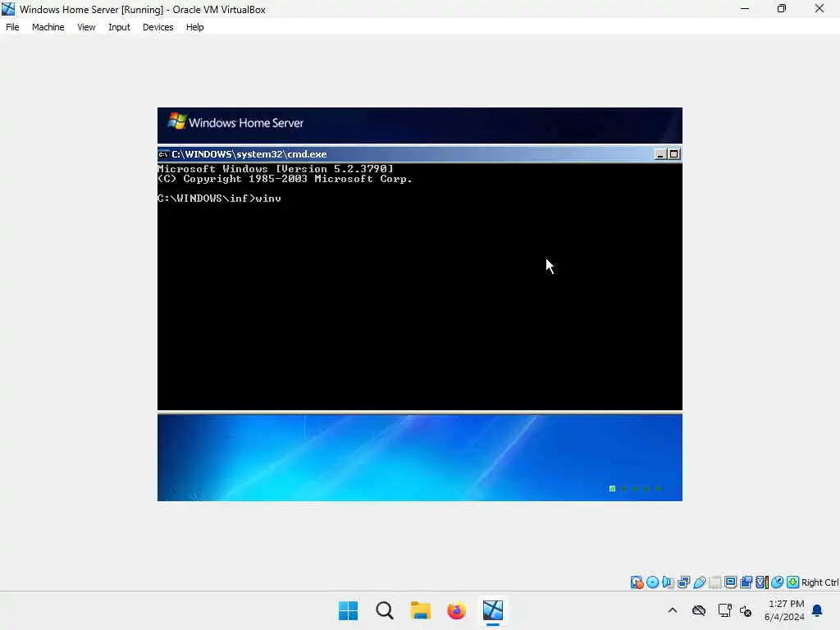Image resolution: width=840 pixels, height=630 pixels.
Task: Open the notifications bell icon
Action: tap(818, 610)
